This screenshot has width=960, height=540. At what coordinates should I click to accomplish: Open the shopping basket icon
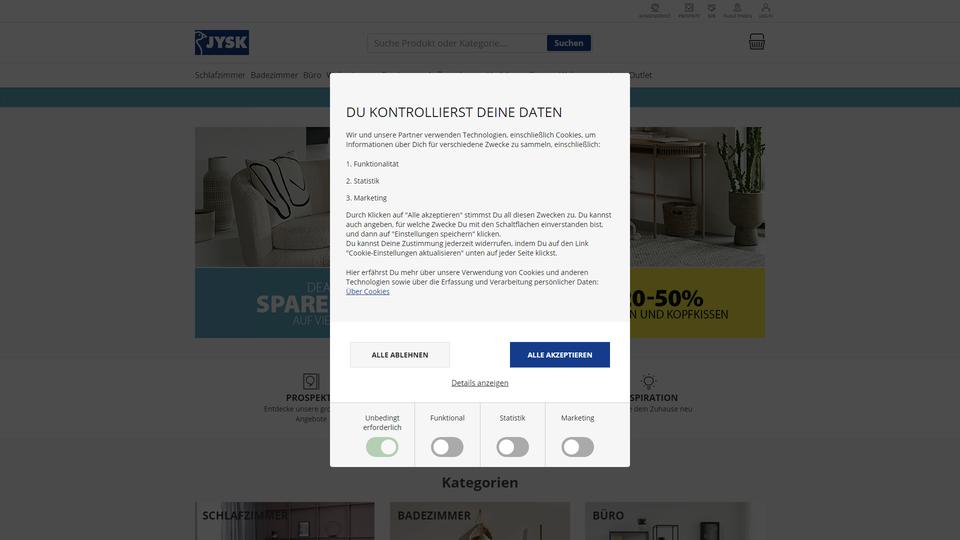click(757, 42)
